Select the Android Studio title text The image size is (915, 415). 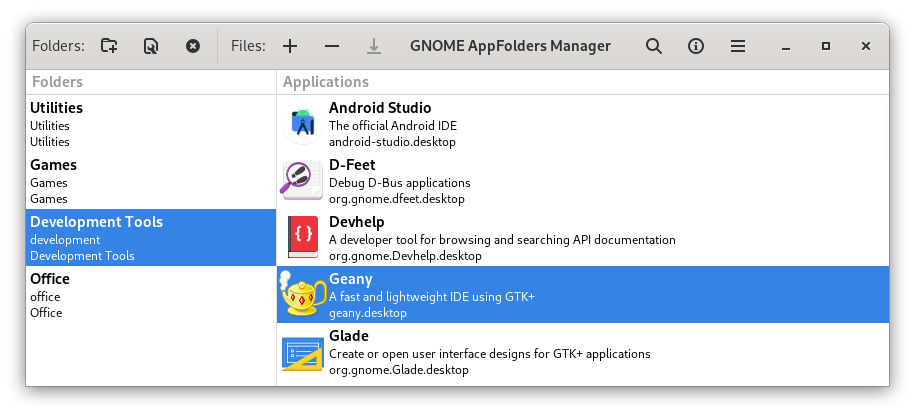(x=380, y=108)
